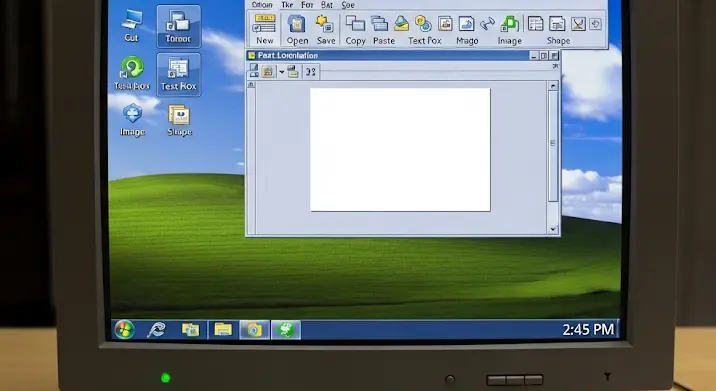This screenshot has height=391, width=716.
Task: Click the green app taskbar button
Action: tap(286, 329)
